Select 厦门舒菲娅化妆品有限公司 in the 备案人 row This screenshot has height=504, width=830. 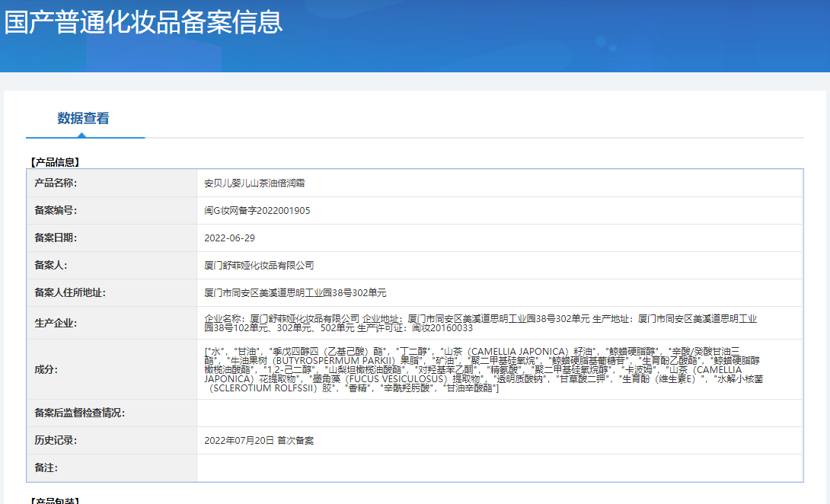click(259, 266)
